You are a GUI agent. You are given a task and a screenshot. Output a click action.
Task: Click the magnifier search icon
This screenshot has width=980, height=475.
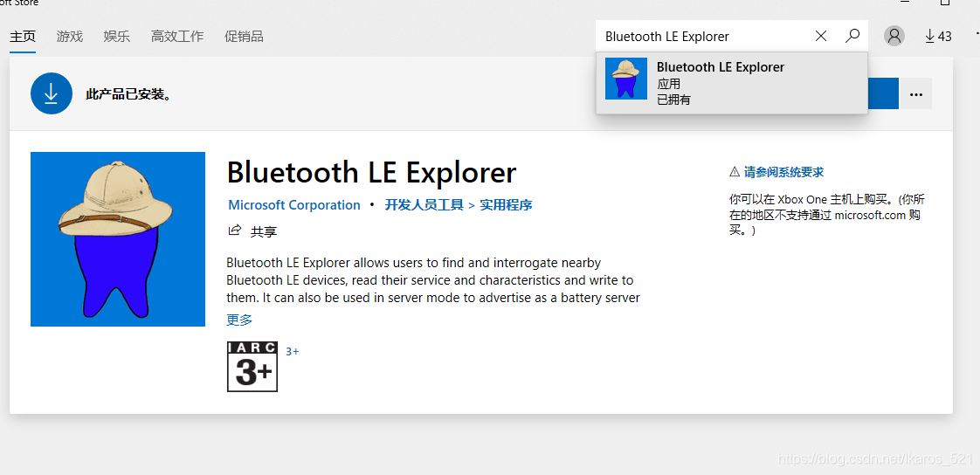(852, 37)
